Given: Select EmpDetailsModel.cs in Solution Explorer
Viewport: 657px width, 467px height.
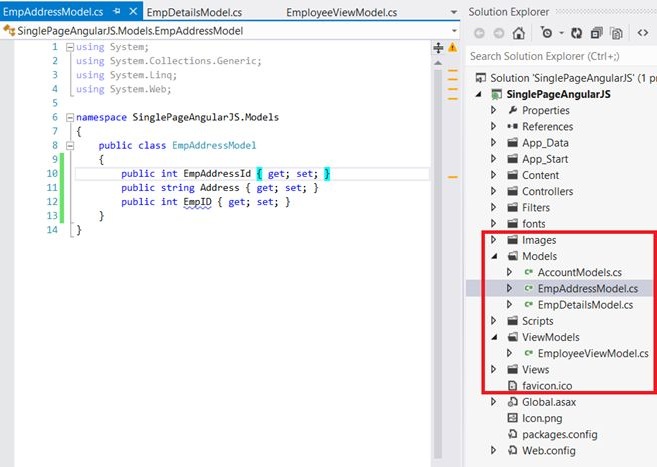Looking at the screenshot, I should click(585, 305).
